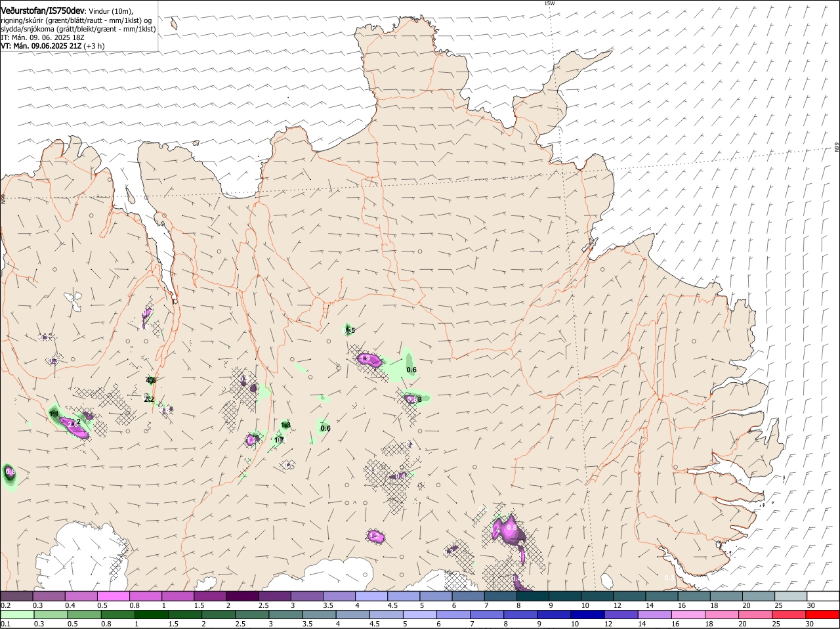Select the palest green 0.1–0.3 swatch in the lower legend row
Image resolution: width=840 pixels, height=629 pixels.
[x=16, y=615]
